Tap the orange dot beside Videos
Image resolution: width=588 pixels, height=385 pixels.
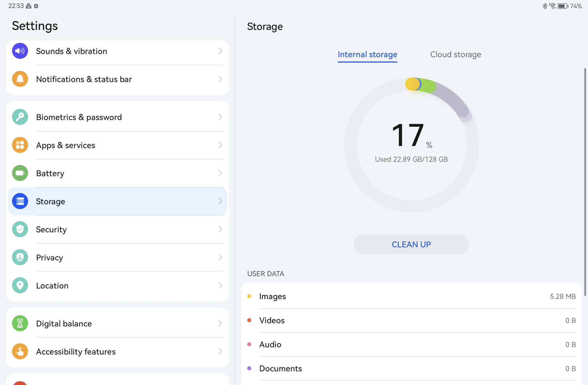pos(249,320)
